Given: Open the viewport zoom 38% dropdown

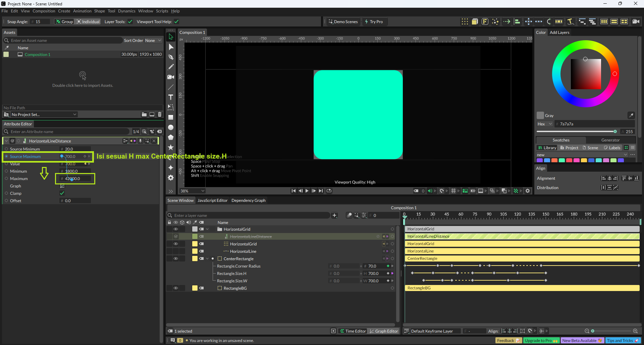Looking at the screenshot, I should click(192, 191).
